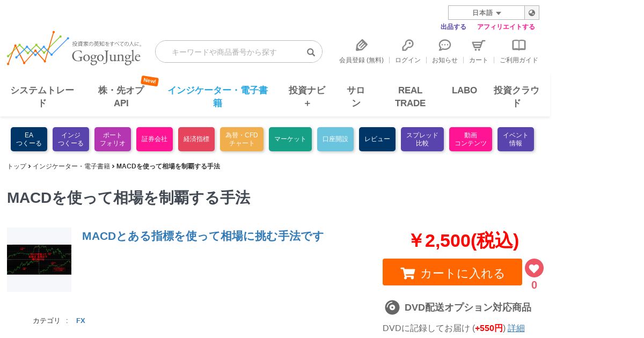Viewport: 644px width, 338px height.
Task: Open the MACD product thumbnail image
Action: pos(39,260)
